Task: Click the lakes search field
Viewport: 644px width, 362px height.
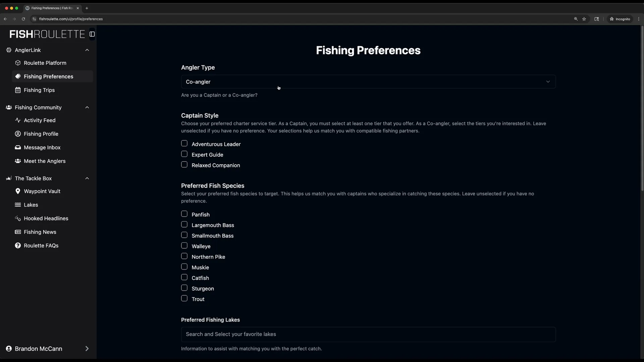Action: (x=368, y=334)
